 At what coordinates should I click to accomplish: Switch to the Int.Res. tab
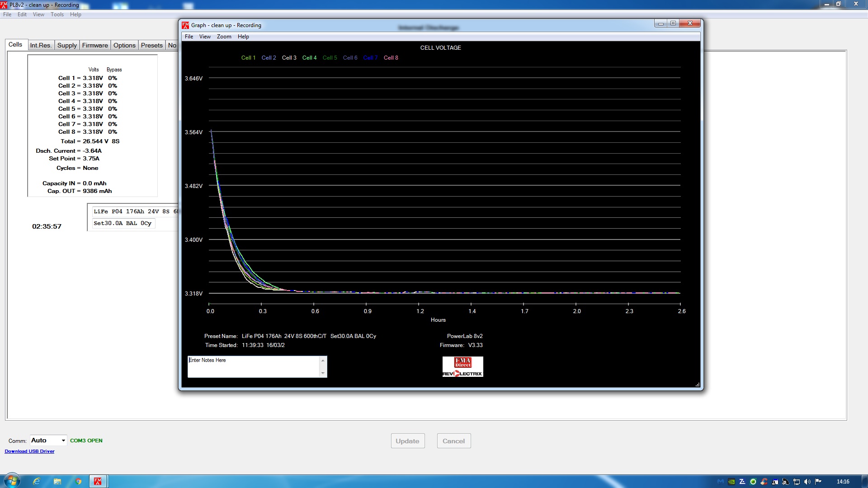click(41, 45)
